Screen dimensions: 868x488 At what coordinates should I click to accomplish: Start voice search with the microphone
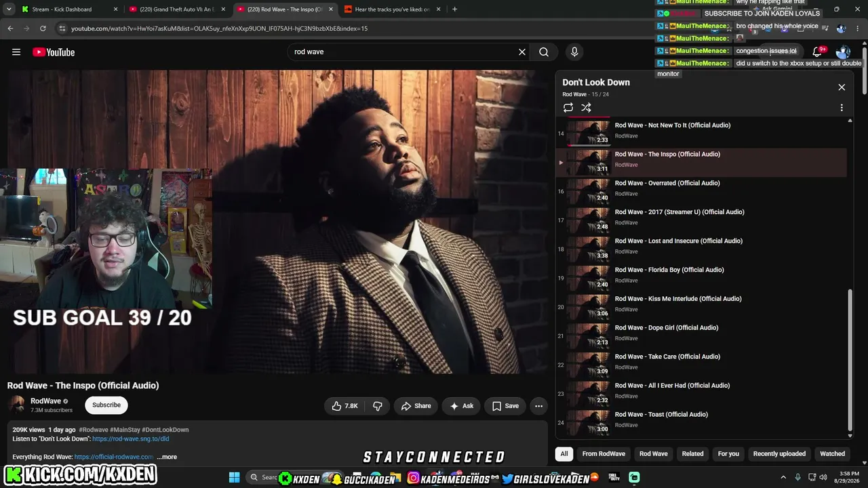[574, 52]
